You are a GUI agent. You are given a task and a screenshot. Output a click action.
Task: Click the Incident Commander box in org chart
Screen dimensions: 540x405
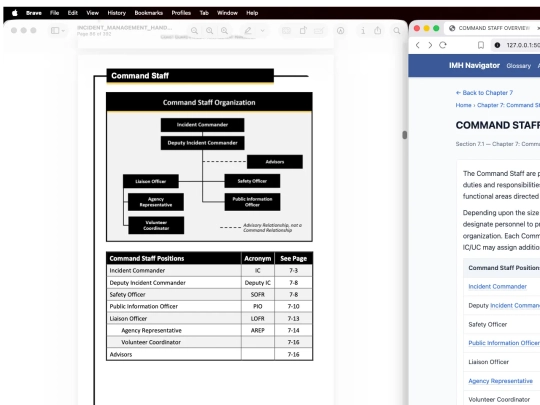pyautogui.click(x=202, y=125)
